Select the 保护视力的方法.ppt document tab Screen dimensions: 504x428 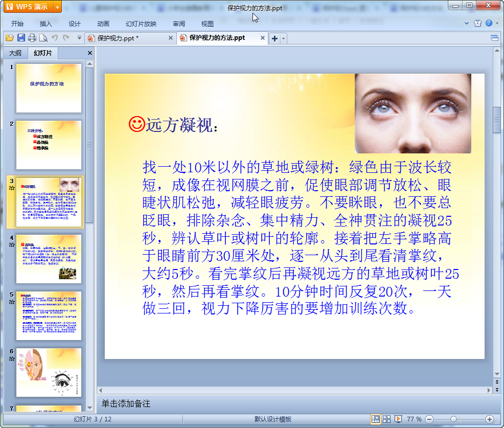(x=217, y=38)
